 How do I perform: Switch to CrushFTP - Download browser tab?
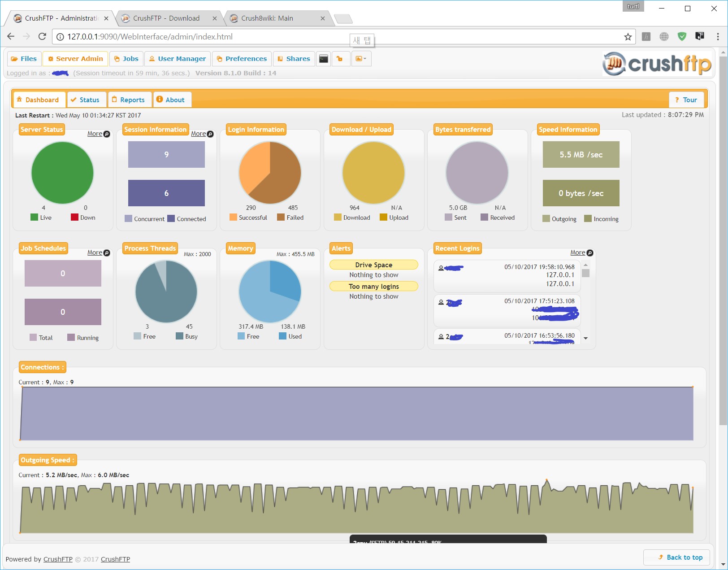point(166,18)
